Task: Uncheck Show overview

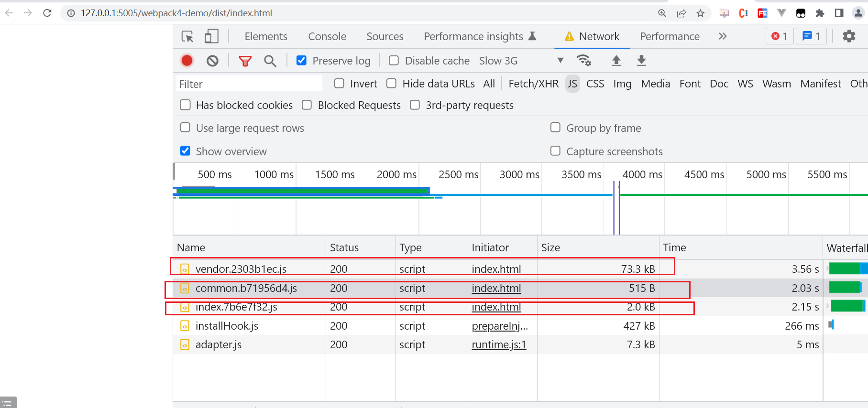Action: click(x=185, y=151)
